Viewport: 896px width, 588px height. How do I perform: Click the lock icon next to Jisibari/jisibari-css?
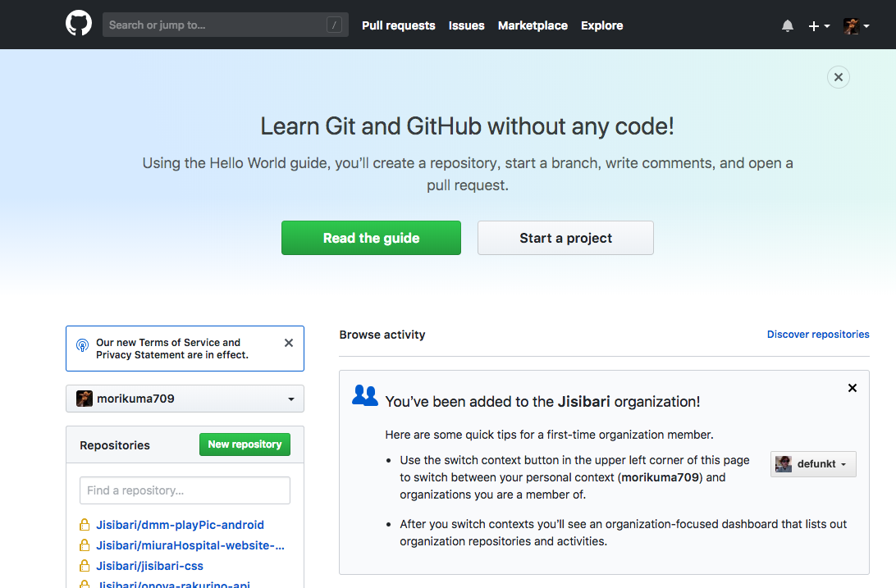pos(85,565)
